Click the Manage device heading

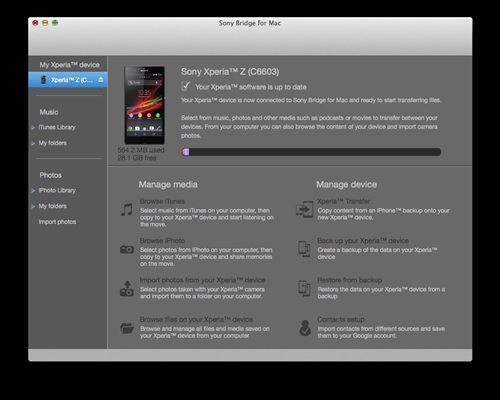(x=347, y=184)
